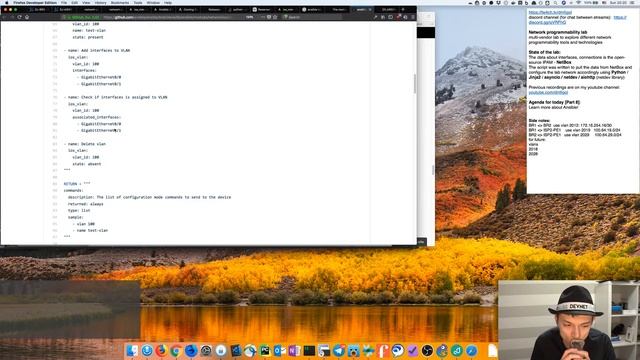Launch PyCharm from the dock
The width and height of the screenshot is (640, 360).
(265, 351)
